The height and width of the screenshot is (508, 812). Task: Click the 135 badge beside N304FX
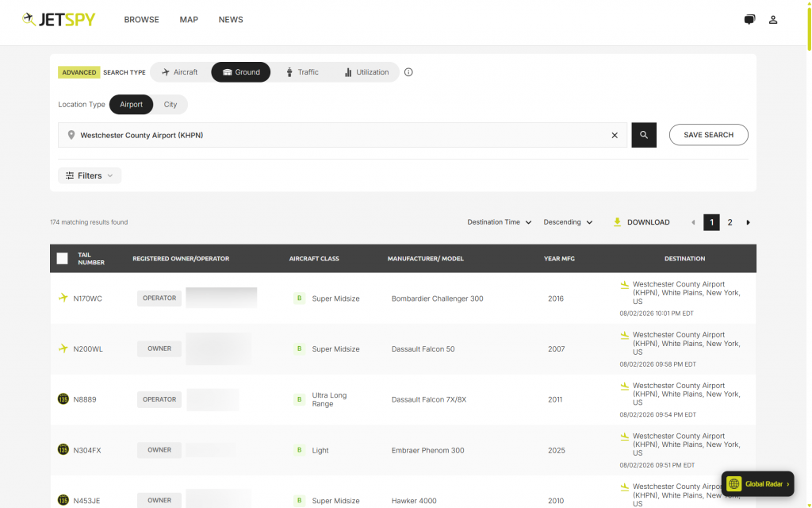[x=63, y=449]
